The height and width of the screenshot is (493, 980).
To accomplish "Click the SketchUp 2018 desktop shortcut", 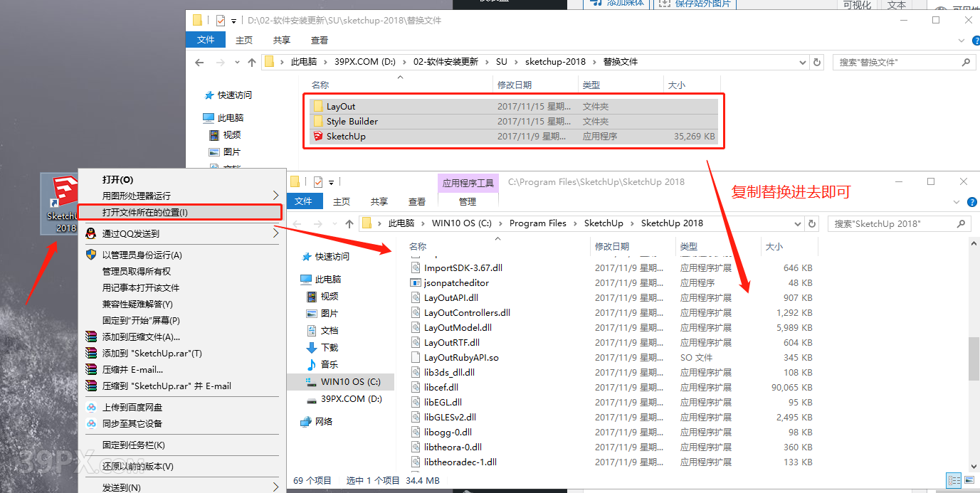I will (x=61, y=204).
